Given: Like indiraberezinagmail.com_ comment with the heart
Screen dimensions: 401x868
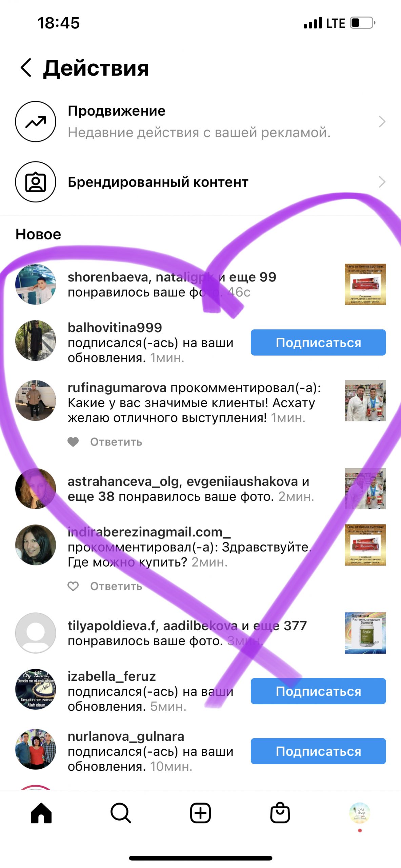Looking at the screenshot, I should (x=73, y=586).
